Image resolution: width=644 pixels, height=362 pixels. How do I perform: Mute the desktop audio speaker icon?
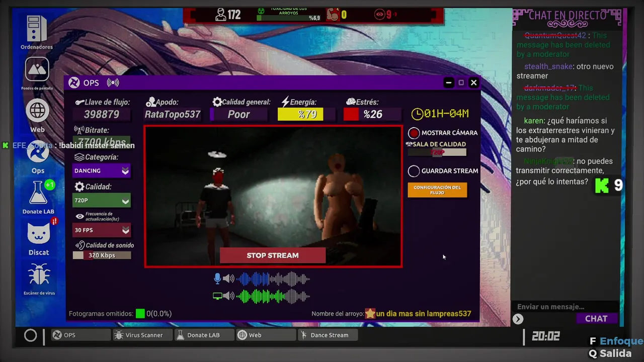(x=228, y=296)
